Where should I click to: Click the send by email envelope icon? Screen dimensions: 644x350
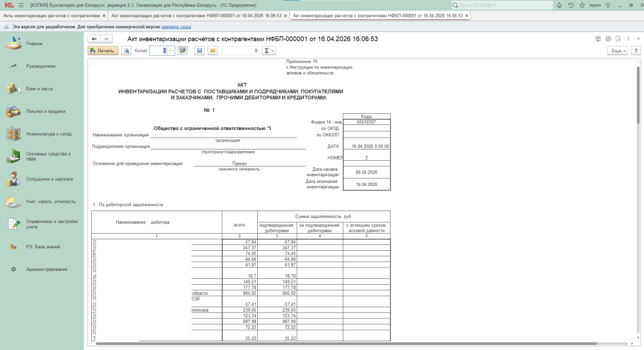pyautogui.click(x=213, y=51)
